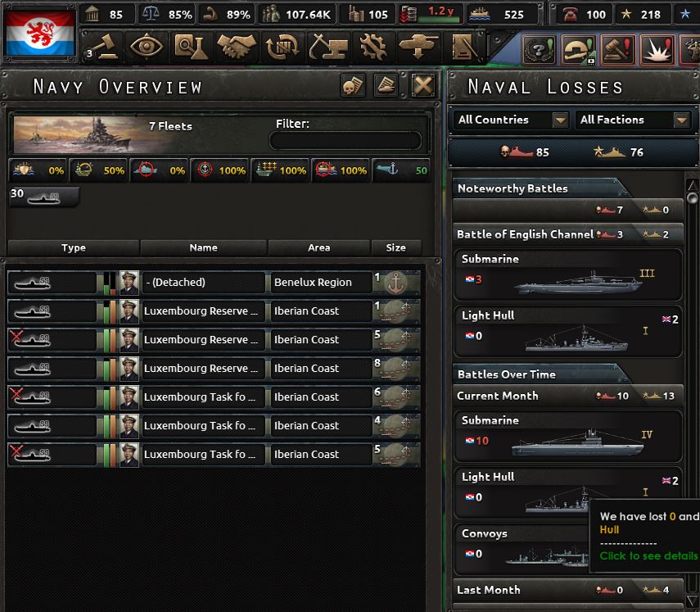Toggle the 50% mission filter
The image size is (700, 612).
pyautogui.click(x=99, y=170)
